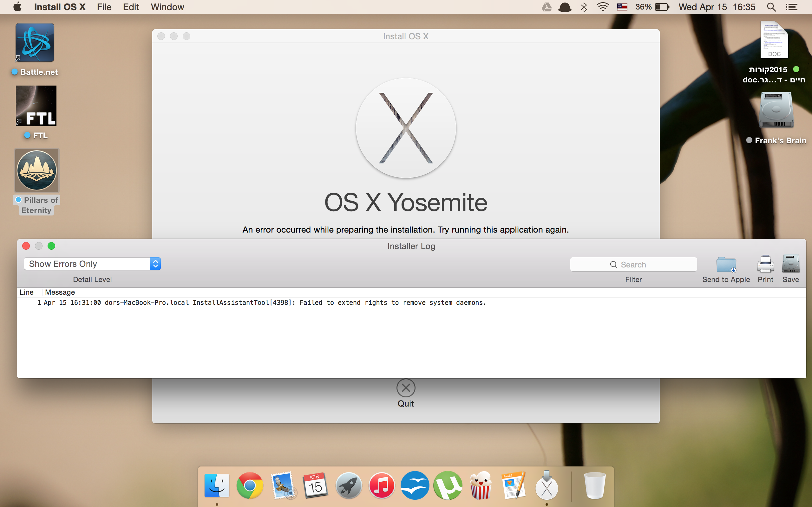The image size is (812, 507).
Task: Open Spotlight search in menu bar
Action: pyautogui.click(x=771, y=7)
